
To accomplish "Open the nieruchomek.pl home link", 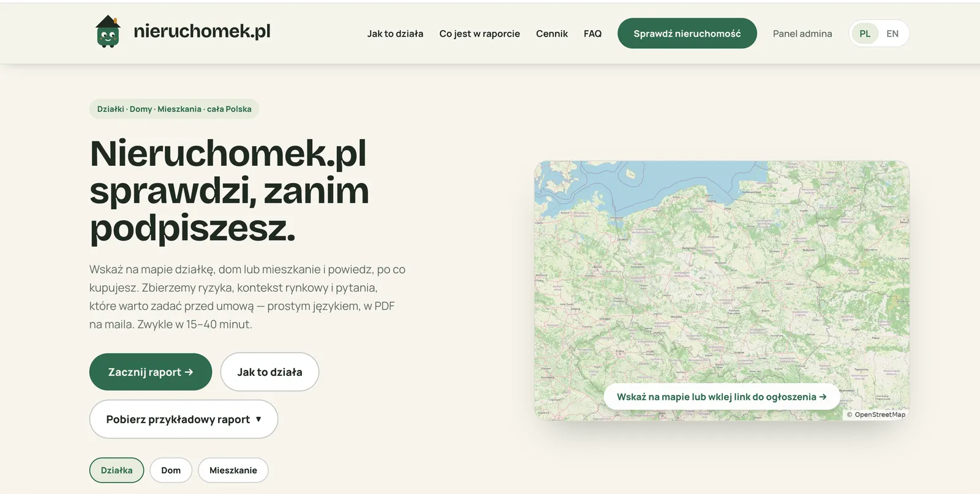I will [x=202, y=31].
